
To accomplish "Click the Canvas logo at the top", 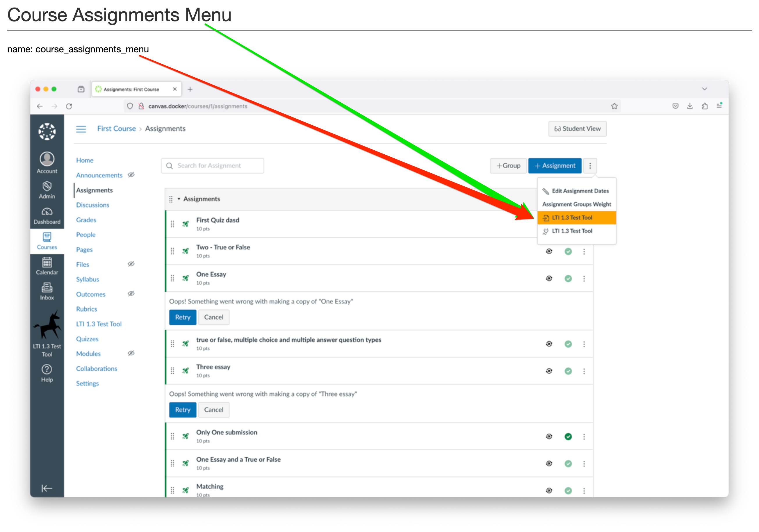I will tap(47, 131).
